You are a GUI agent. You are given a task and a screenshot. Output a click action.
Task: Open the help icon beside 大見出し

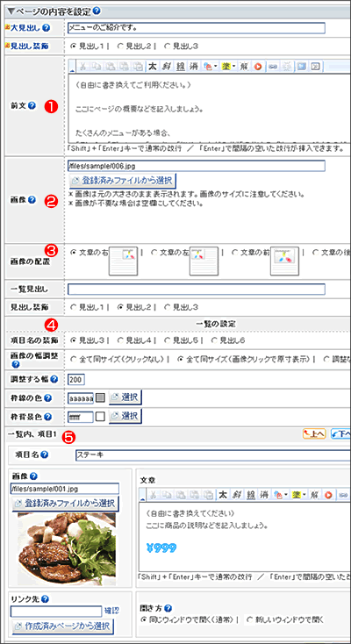click(47, 28)
